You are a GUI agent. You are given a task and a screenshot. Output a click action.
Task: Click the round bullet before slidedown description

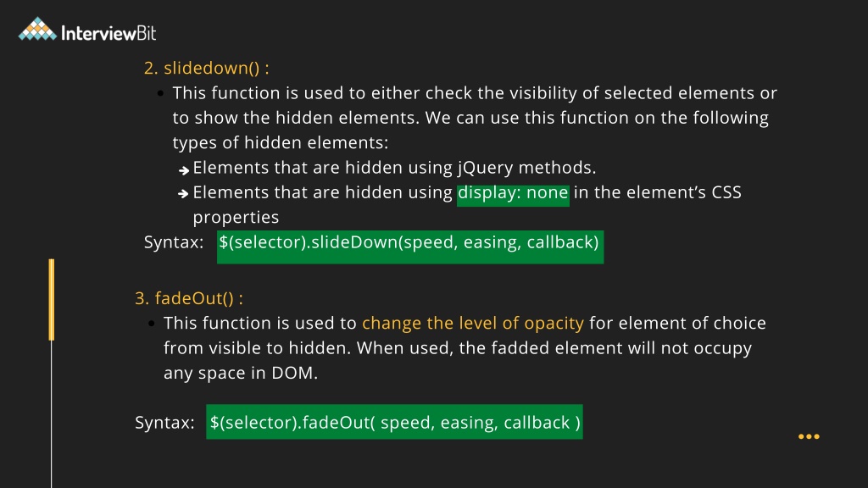click(160, 93)
